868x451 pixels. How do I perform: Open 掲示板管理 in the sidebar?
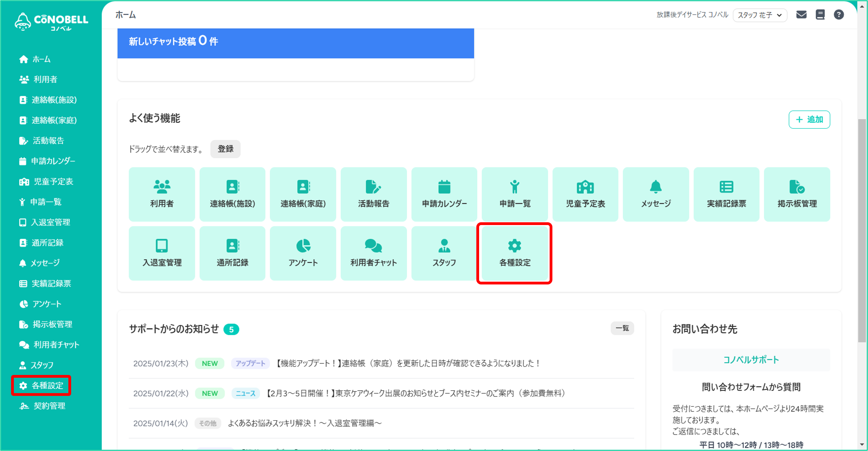point(46,324)
